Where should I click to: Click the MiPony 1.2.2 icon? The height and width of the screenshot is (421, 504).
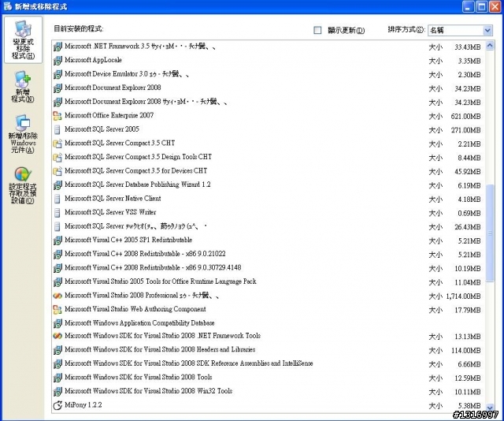(x=57, y=405)
